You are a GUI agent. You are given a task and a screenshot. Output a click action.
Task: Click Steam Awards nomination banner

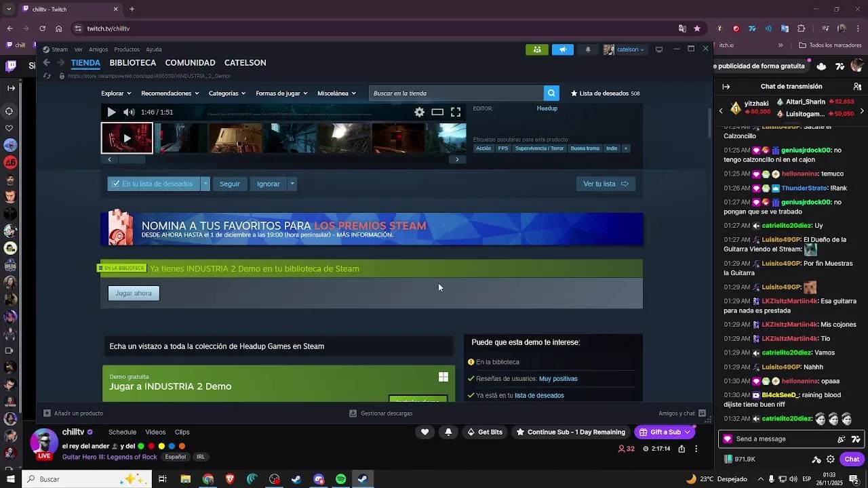pos(372,229)
